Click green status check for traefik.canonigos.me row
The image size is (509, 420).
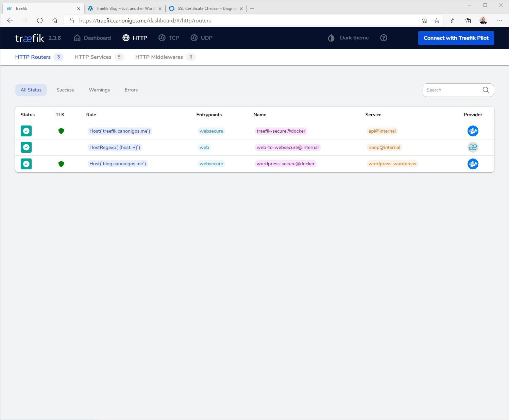click(26, 131)
